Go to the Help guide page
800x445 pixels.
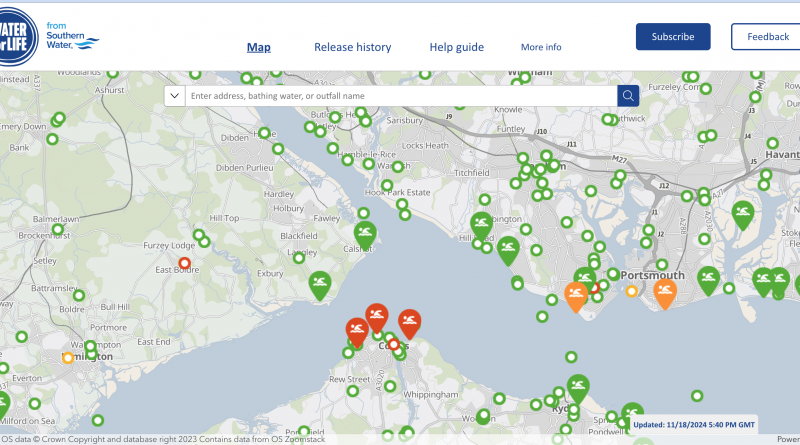coord(456,47)
